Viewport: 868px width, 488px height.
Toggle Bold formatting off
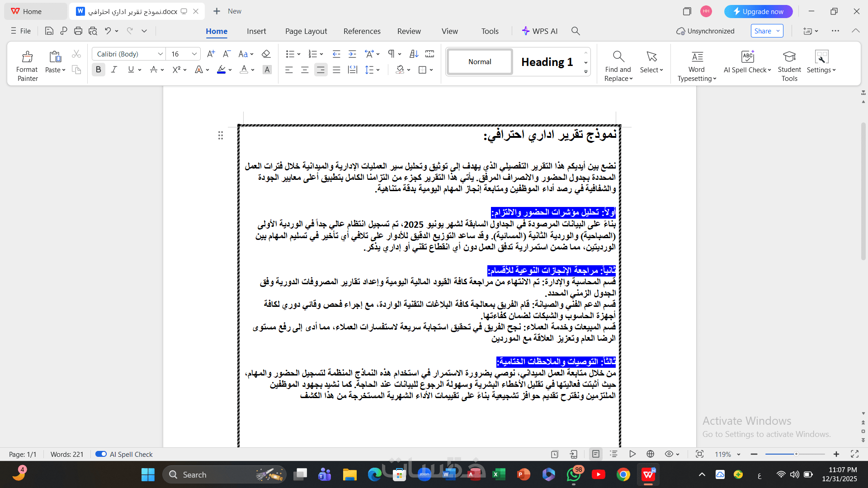click(98, 70)
